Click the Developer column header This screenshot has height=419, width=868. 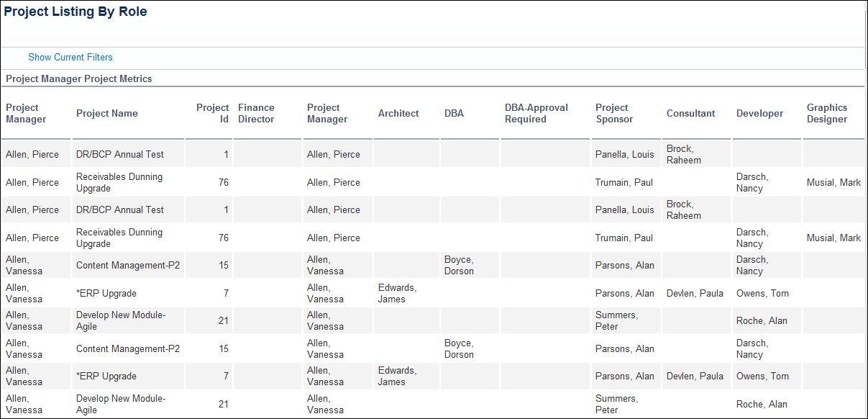coord(759,114)
